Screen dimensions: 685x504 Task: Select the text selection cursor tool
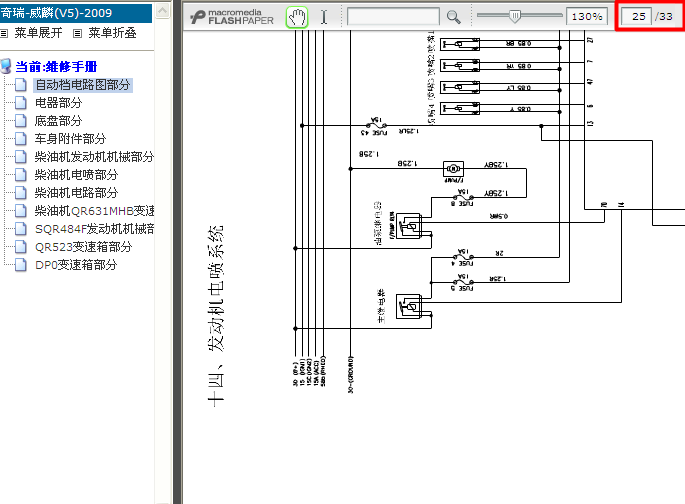(x=324, y=17)
